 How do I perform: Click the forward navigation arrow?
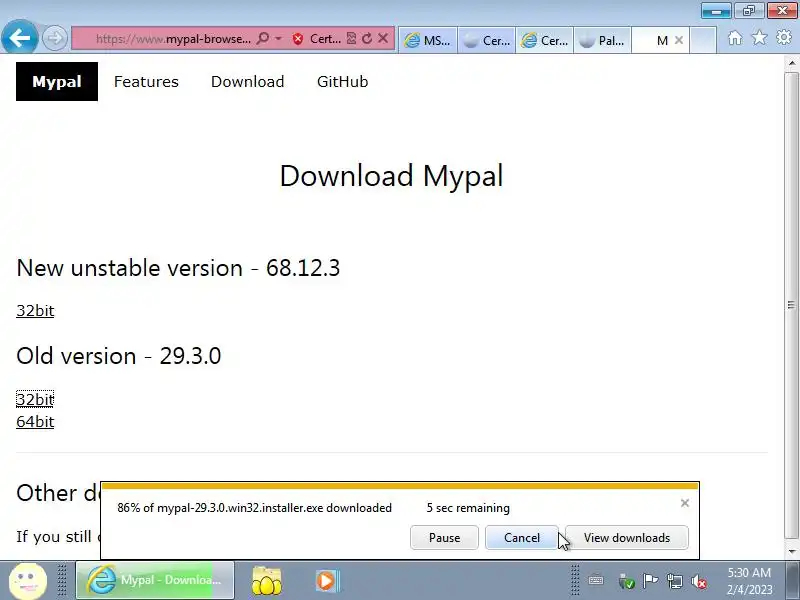[x=54, y=38]
